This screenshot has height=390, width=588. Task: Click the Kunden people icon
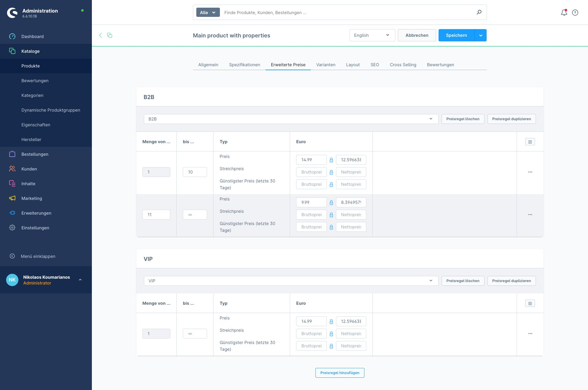pos(12,169)
